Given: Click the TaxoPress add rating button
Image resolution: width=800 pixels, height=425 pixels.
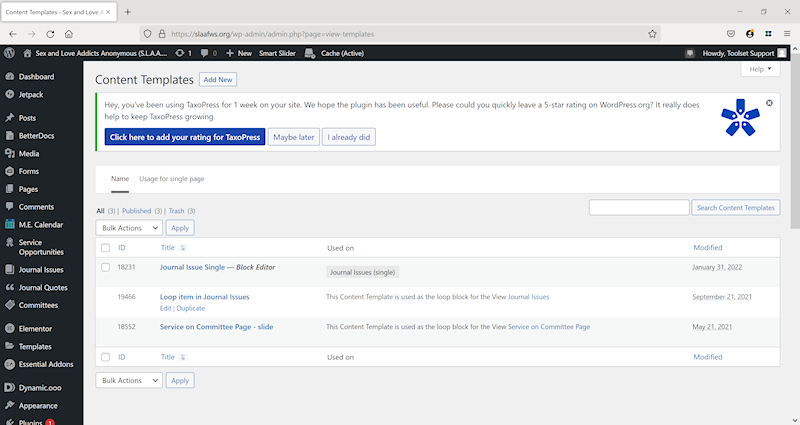Looking at the screenshot, I should pos(185,137).
